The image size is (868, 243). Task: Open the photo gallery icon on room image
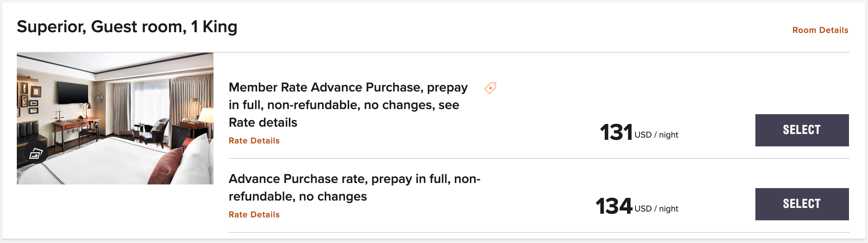click(35, 154)
